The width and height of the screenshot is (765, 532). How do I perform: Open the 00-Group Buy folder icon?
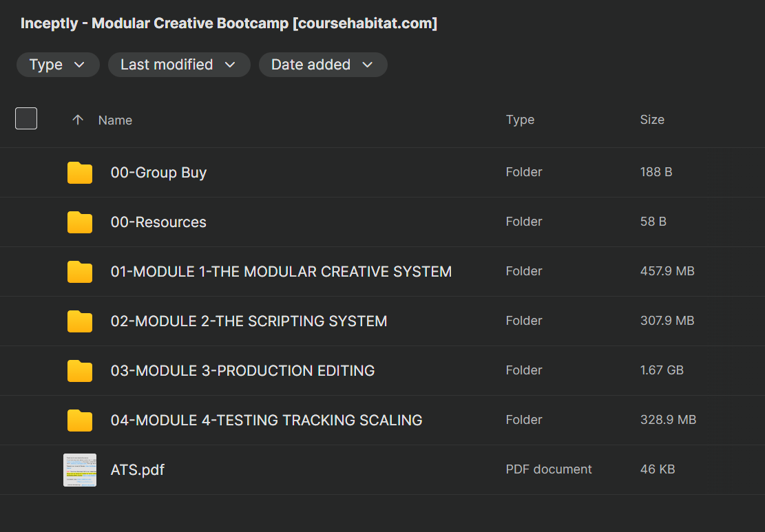80,173
